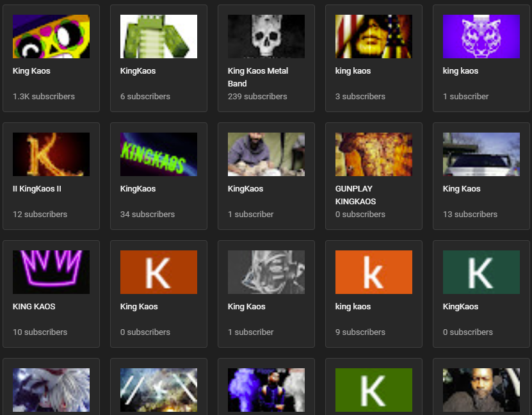
Task: Click the KingKaos title above 34 subscribers
Action: [138, 189]
